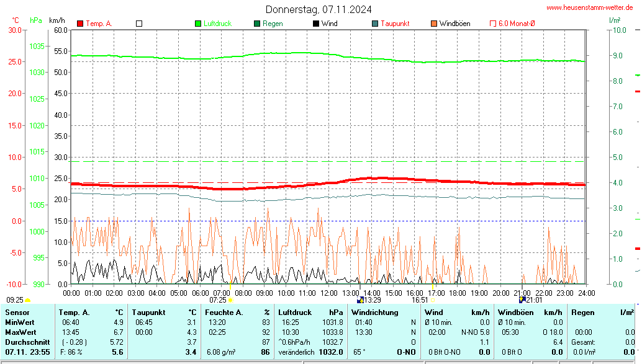Click the 6.0 Monat-Ø legend marker
Viewport: 642px width, 364px height.
point(494,24)
